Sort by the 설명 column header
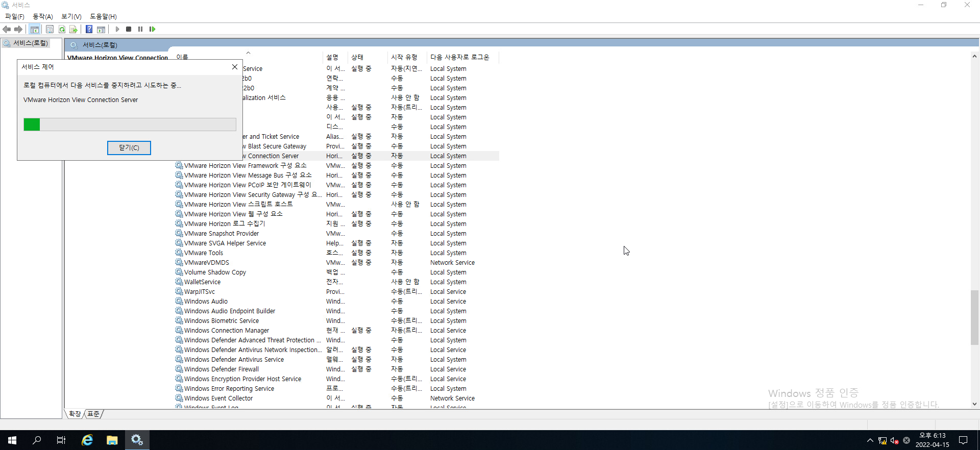Viewport: 980px width, 450px height. (335, 57)
